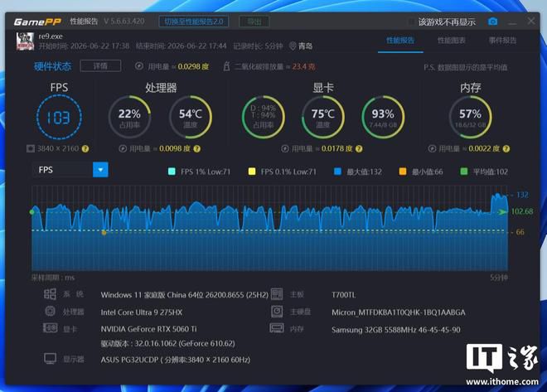This screenshot has height=392, width=547.
Task: Click the system Windows grid icon
Action: (50, 294)
